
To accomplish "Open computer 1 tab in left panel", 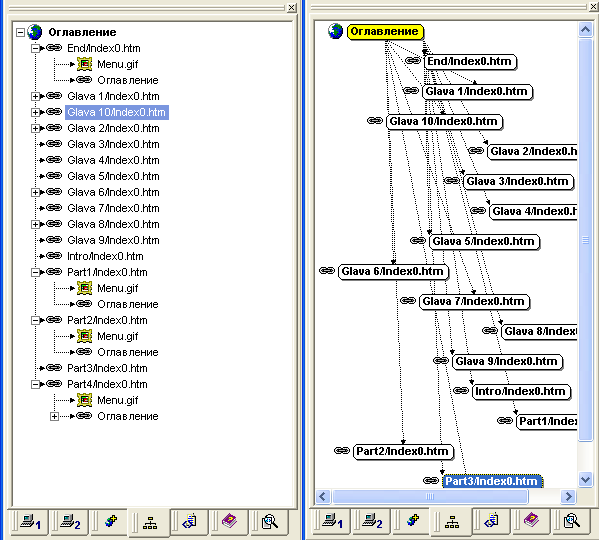I will (30, 522).
